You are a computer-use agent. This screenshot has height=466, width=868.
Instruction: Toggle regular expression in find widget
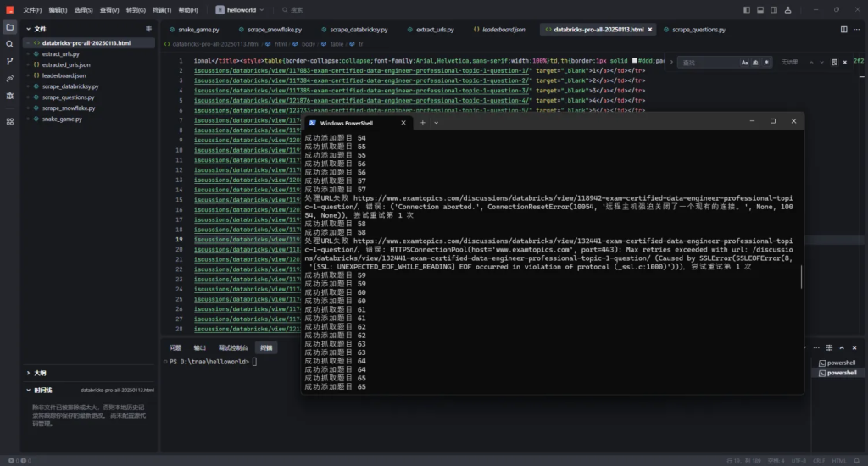766,63
